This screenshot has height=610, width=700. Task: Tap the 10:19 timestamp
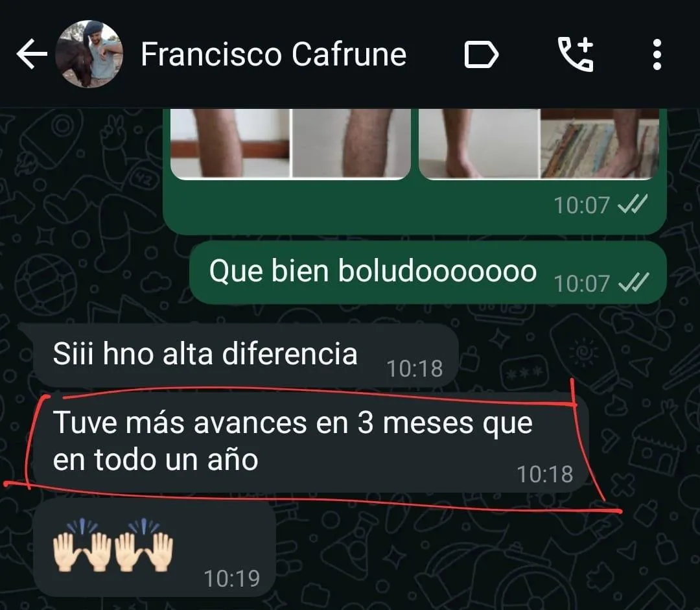(x=231, y=579)
